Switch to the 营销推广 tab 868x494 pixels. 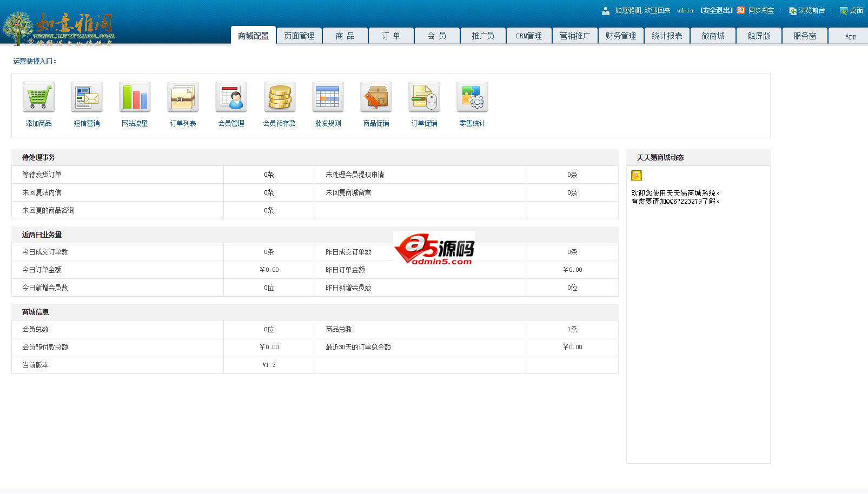[x=575, y=36]
